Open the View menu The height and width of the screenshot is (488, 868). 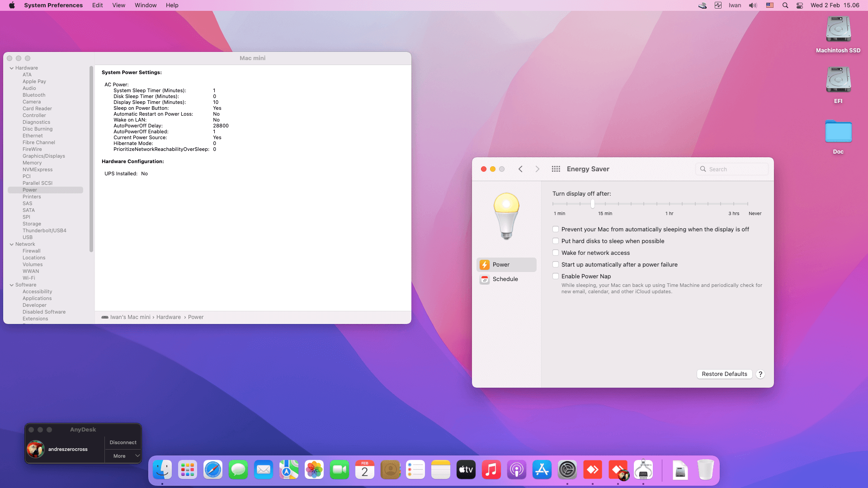click(118, 5)
